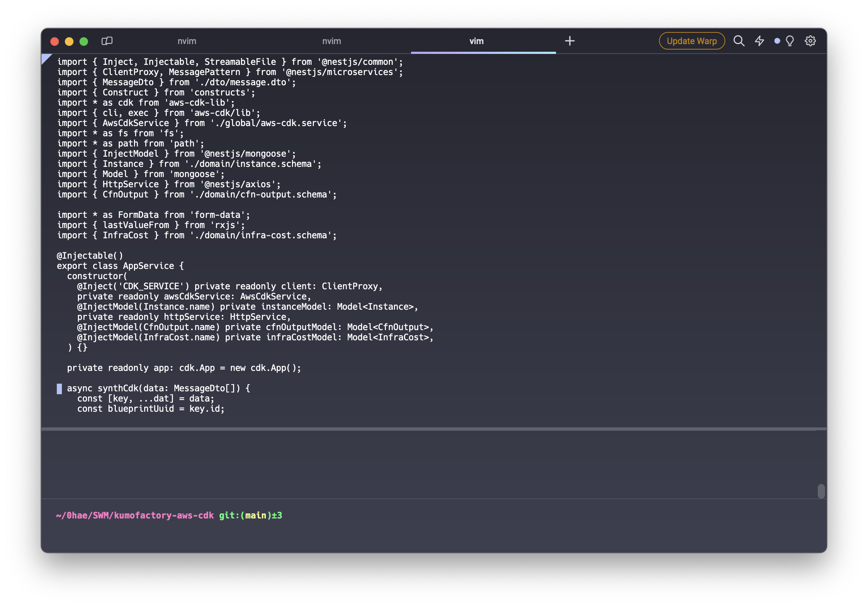Click the Update Warp button

pyautogui.click(x=692, y=41)
